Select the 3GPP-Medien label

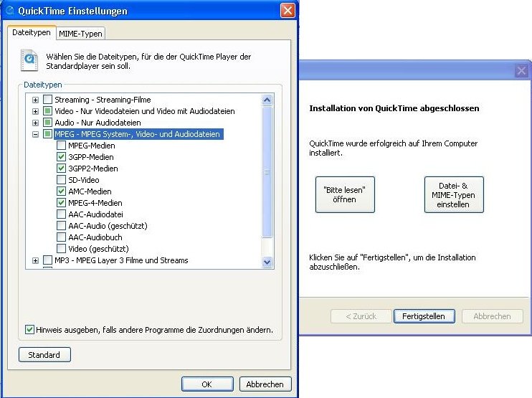tap(91, 157)
